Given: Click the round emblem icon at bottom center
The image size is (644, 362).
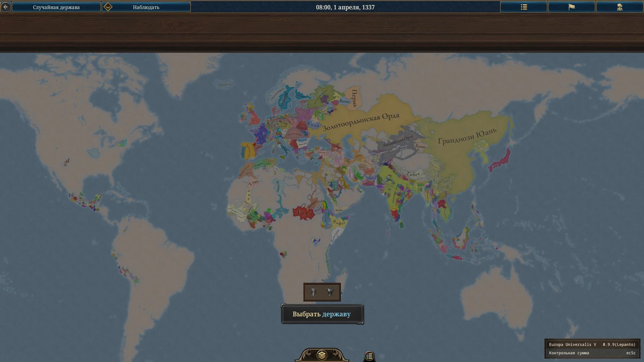Looking at the screenshot, I should [323, 354].
